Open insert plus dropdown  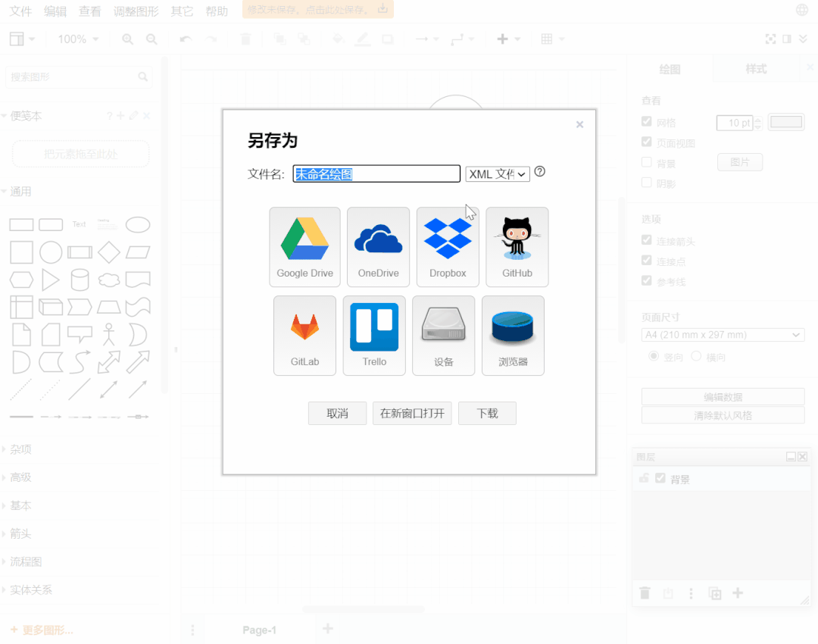(x=509, y=39)
